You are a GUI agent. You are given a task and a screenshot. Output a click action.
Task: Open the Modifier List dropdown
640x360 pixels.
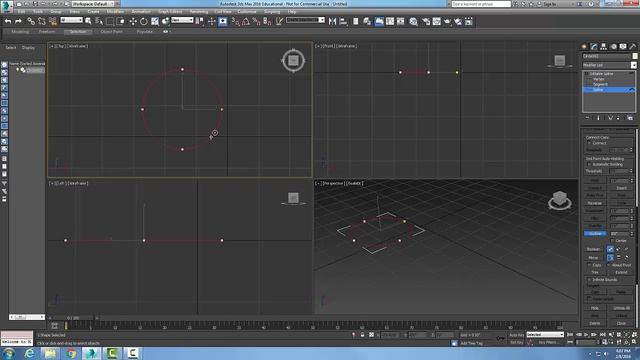(x=609, y=65)
